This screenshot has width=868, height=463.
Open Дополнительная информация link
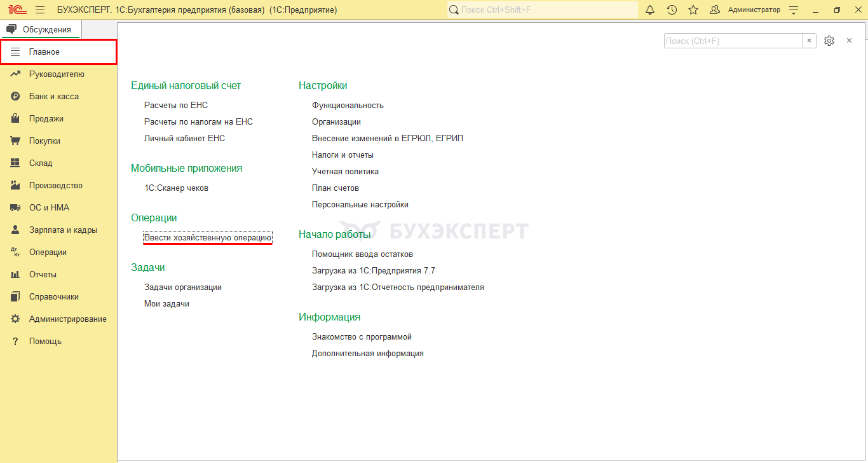(x=368, y=354)
